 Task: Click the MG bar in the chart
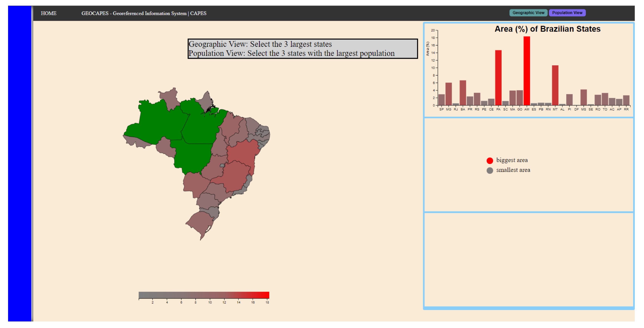(x=448, y=94)
